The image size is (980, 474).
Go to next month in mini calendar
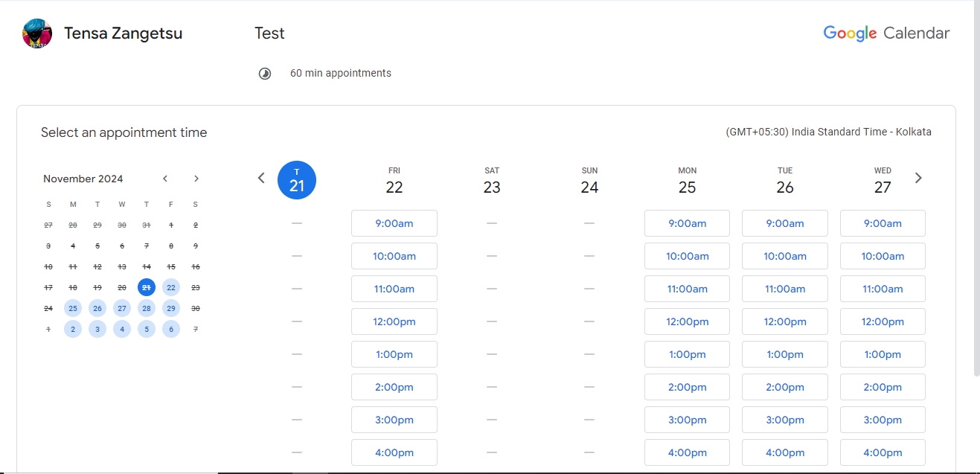pos(196,179)
